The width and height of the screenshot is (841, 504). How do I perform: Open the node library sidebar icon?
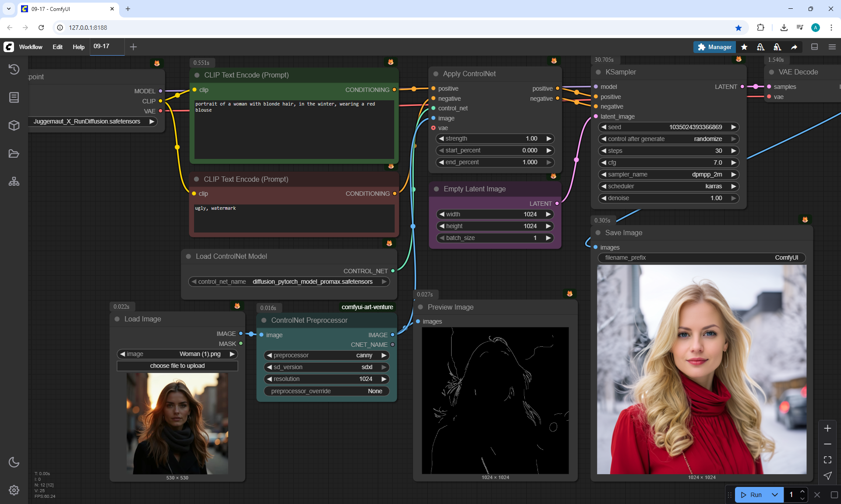pyautogui.click(x=14, y=97)
